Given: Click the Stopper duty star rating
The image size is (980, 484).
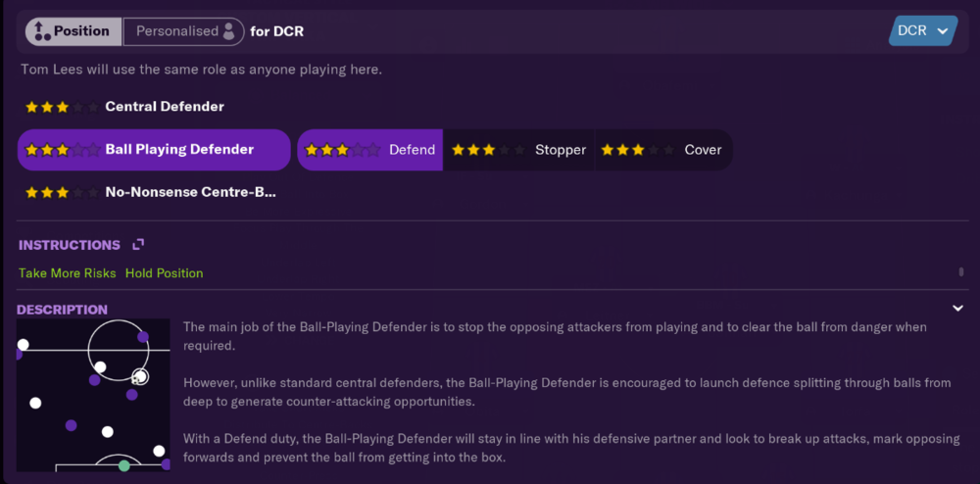Looking at the screenshot, I should pos(487,150).
